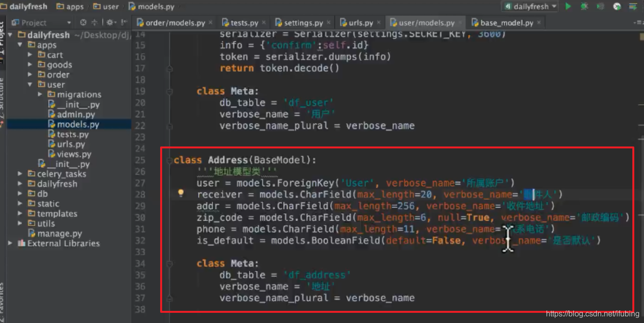Screen dimensions: 644x323
Task: Select urls.py in project tree
Action: click(x=66, y=144)
